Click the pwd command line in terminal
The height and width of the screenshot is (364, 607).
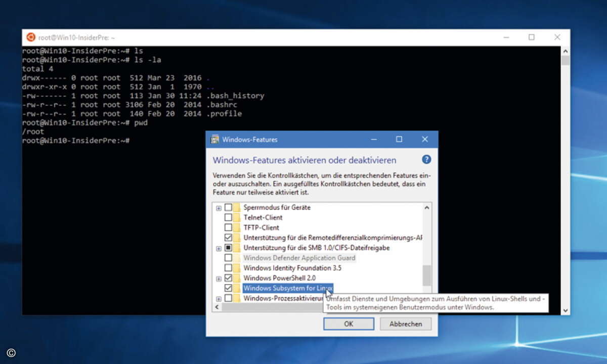(84, 123)
